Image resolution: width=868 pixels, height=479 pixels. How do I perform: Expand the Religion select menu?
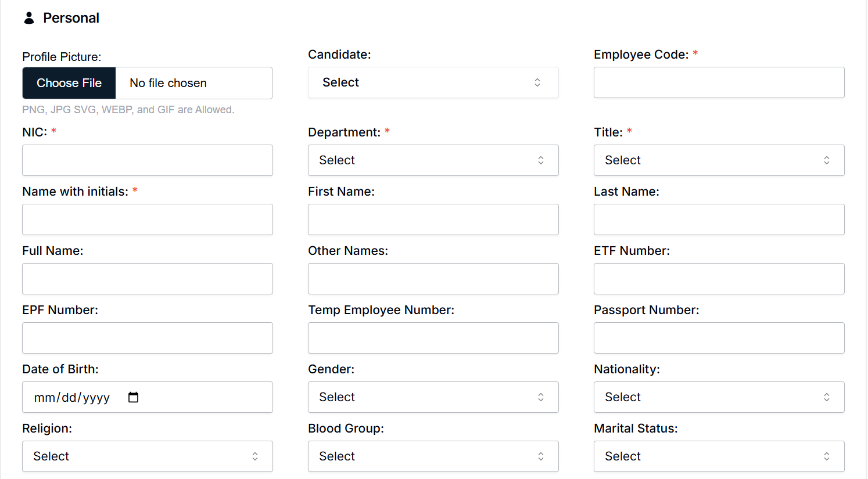[147, 456]
